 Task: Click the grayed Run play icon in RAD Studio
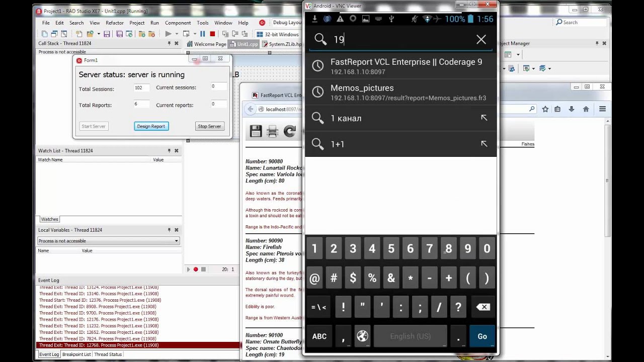(168, 34)
